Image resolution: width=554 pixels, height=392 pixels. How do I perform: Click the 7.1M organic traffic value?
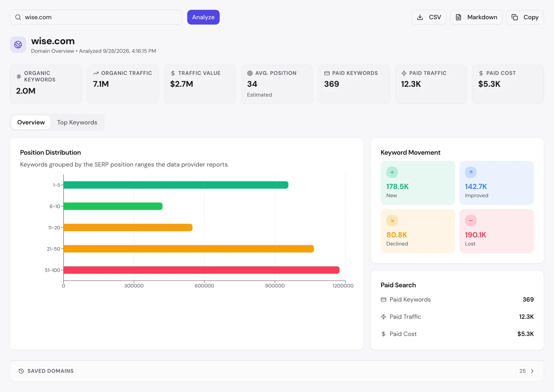[101, 84]
